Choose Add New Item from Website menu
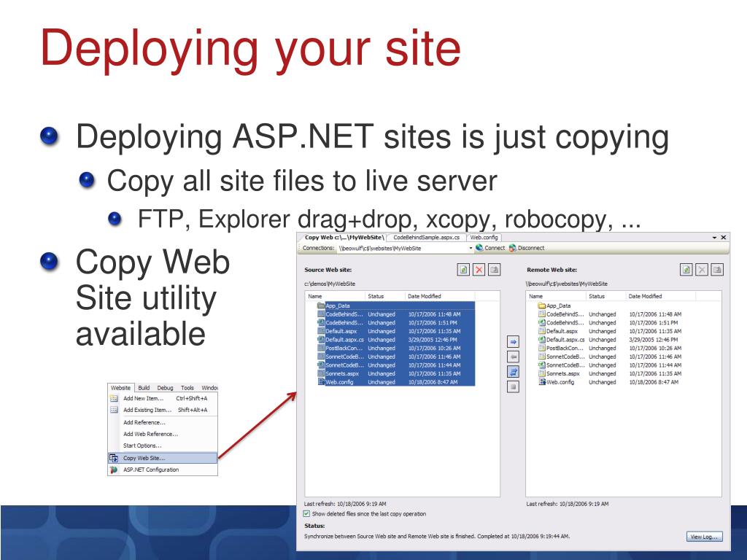Viewport: 747px width, 560px height. (163, 398)
